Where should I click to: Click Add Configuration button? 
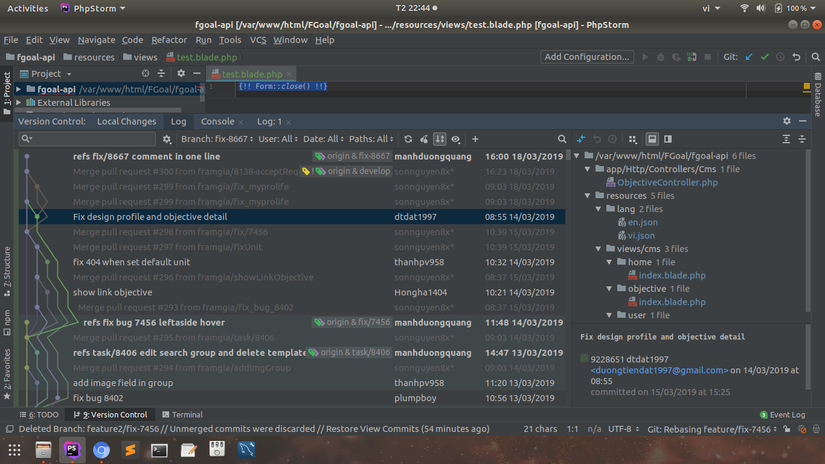click(x=587, y=57)
